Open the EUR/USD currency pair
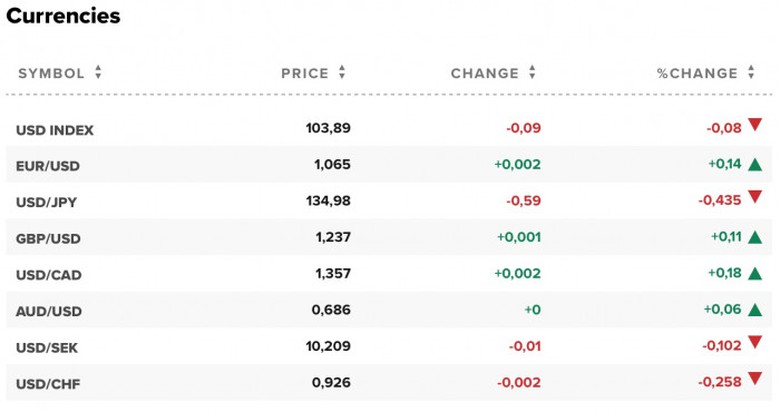 [48, 166]
